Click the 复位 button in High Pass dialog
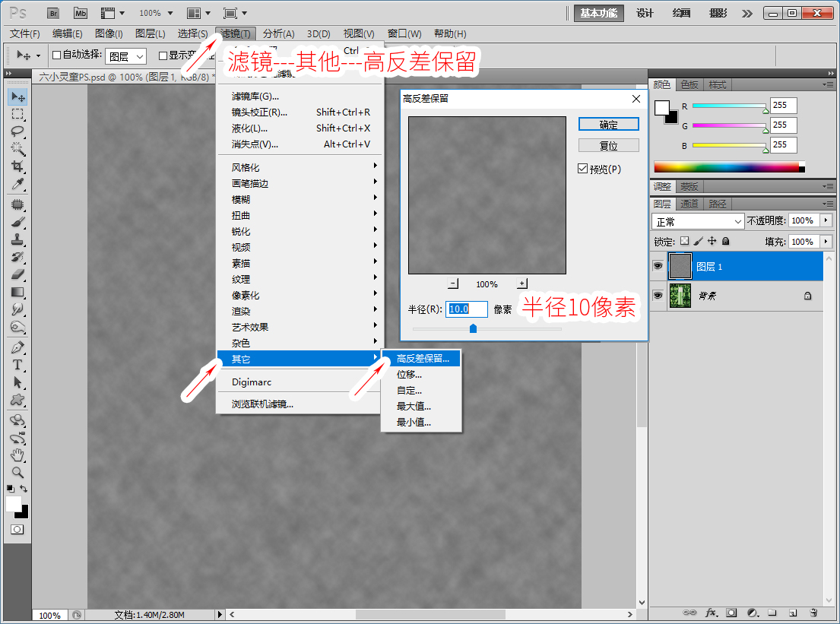This screenshot has width=840, height=624. coord(608,145)
